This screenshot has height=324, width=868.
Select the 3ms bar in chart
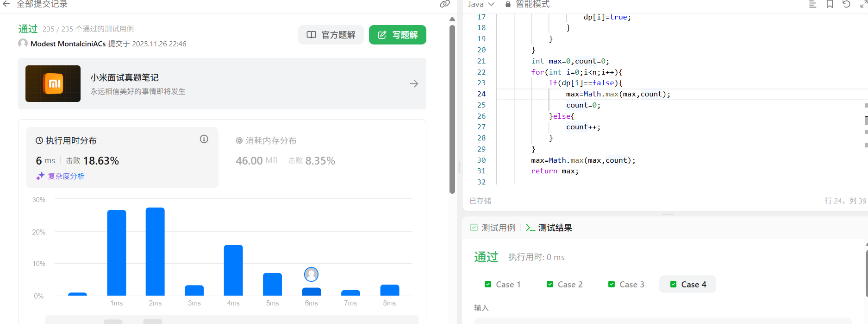tap(194, 290)
